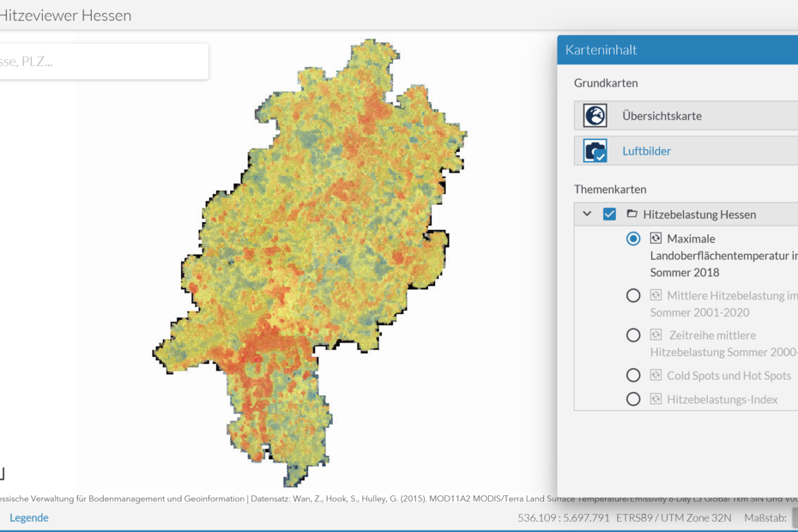
Task: Select the Übersichtskarte base map
Action: [x=686, y=116]
